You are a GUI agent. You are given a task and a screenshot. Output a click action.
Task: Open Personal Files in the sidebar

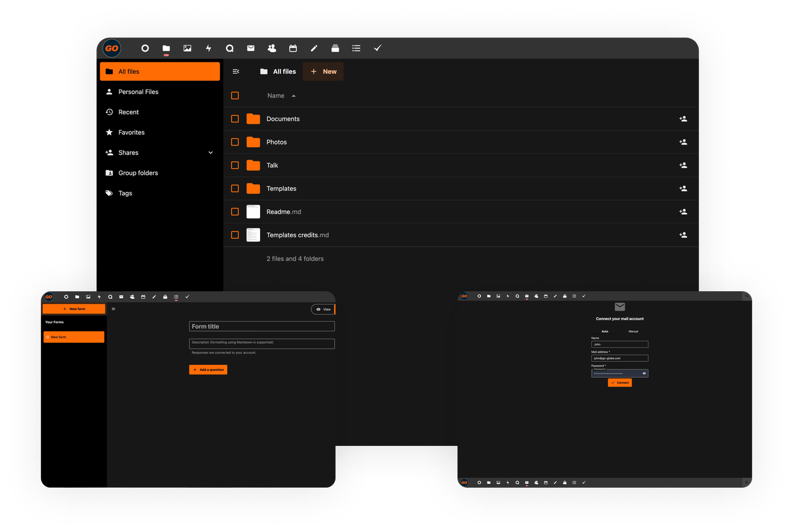tap(138, 92)
